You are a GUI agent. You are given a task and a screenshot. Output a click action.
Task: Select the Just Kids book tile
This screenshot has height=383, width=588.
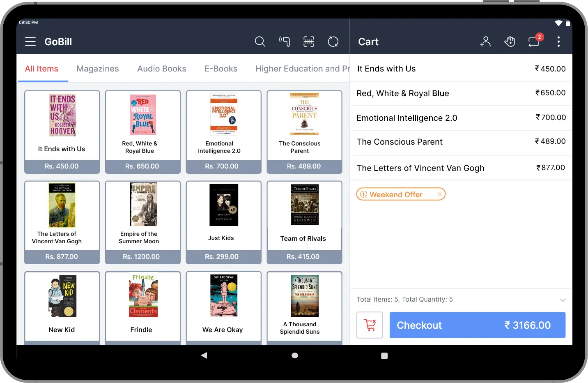[223, 222]
